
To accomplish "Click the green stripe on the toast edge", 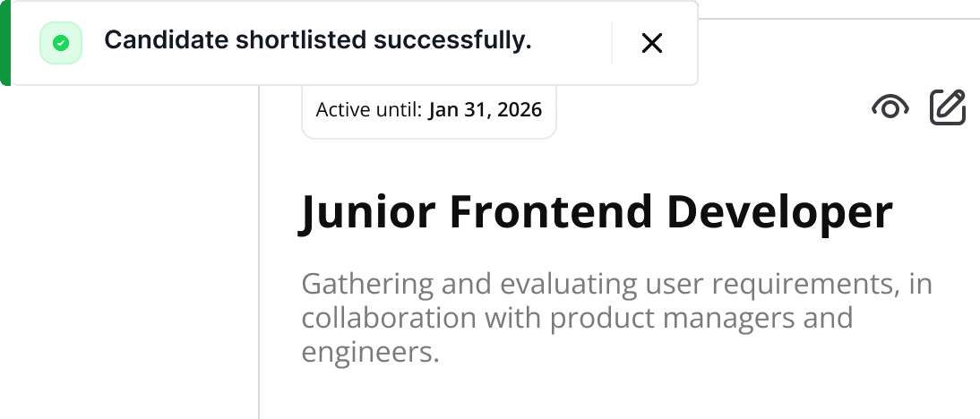I will (4, 43).
